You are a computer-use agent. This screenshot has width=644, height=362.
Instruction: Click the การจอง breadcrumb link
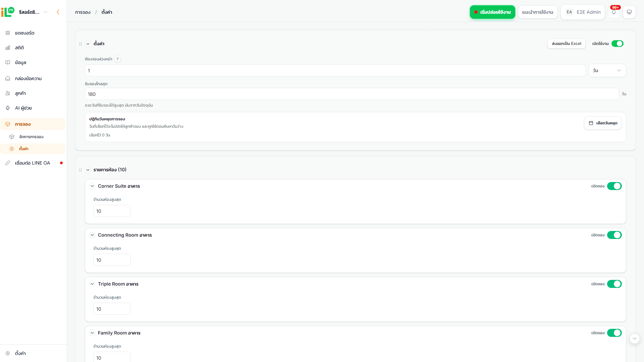point(83,12)
